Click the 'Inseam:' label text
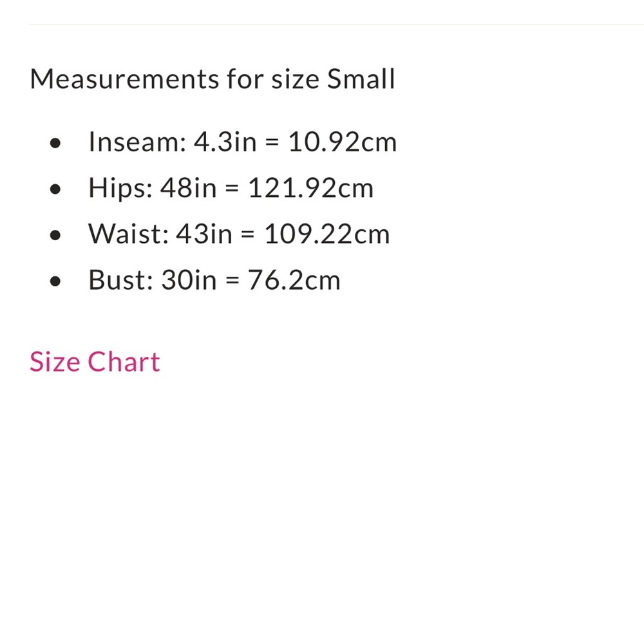 [x=138, y=142]
